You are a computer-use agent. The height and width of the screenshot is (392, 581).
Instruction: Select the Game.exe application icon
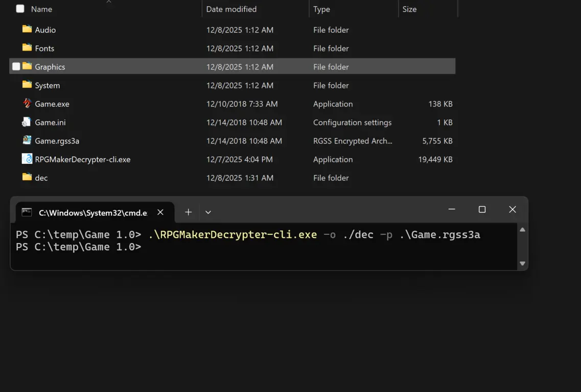tap(27, 104)
